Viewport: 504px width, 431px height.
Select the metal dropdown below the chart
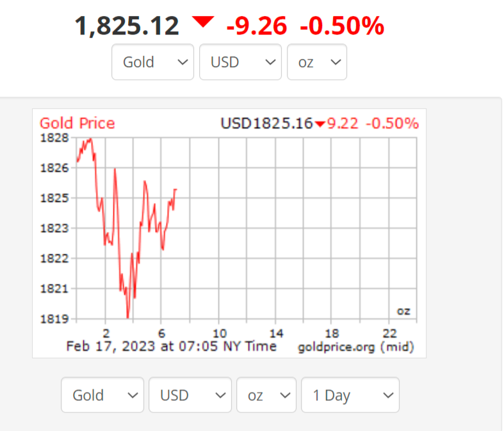pos(102,395)
